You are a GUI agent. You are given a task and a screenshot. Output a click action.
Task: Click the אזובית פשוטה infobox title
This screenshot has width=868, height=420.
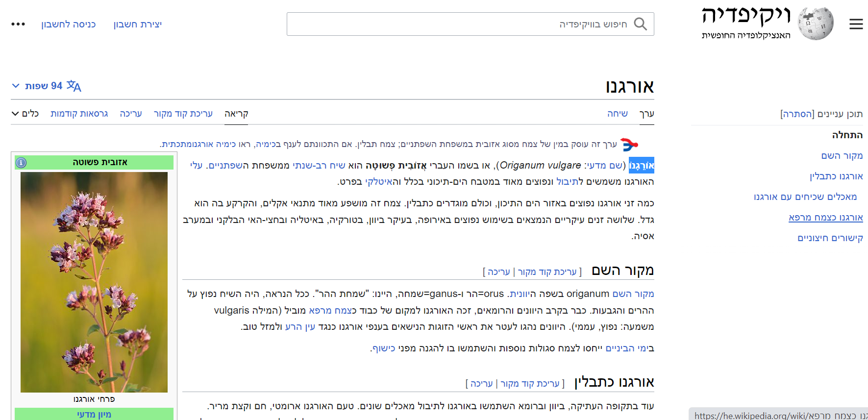(100, 162)
